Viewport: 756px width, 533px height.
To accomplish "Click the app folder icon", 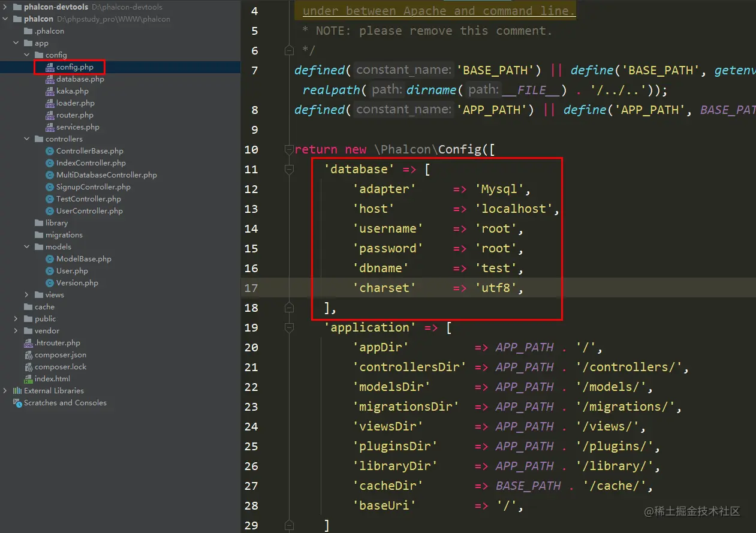I will [x=29, y=43].
